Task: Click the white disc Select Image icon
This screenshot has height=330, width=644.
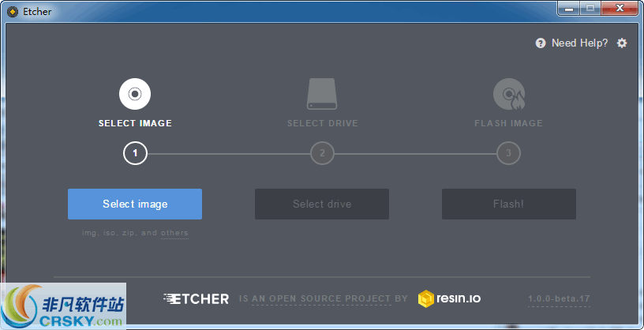Action: tap(135, 94)
